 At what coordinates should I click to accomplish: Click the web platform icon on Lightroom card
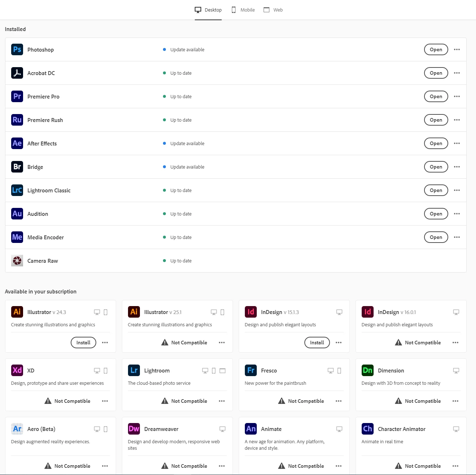tap(222, 371)
